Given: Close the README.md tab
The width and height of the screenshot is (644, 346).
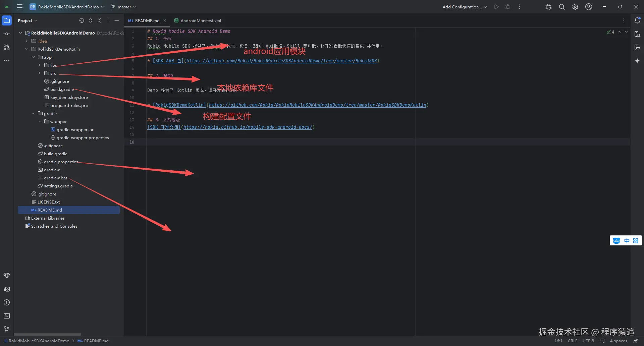Looking at the screenshot, I should point(165,20).
